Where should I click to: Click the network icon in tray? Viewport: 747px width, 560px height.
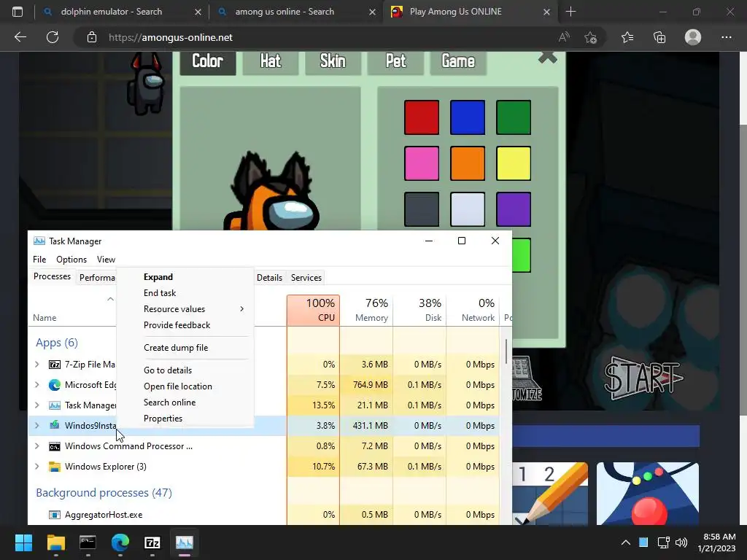coord(663,542)
